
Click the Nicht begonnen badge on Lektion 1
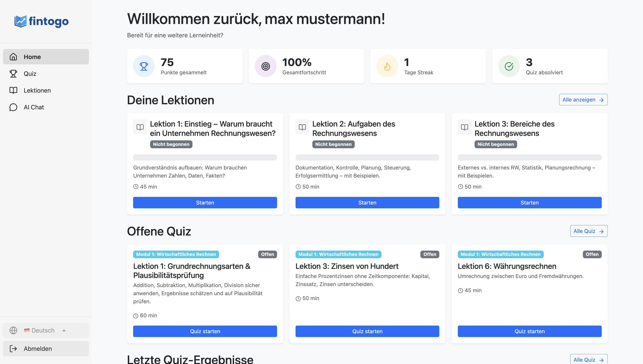[x=171, y=144]
